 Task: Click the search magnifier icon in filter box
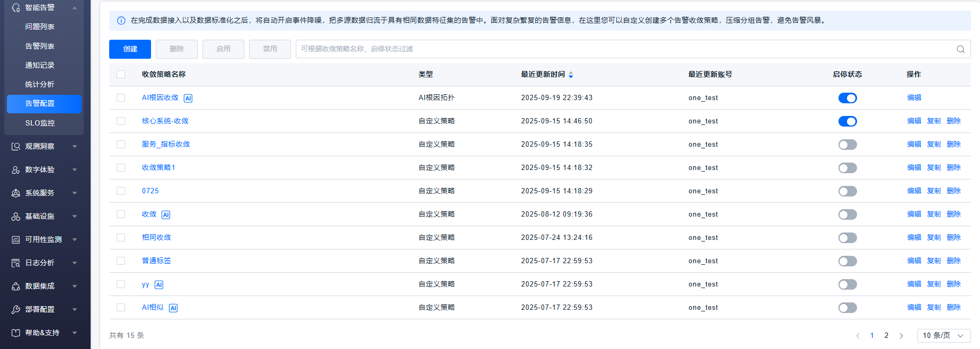[960, 49]
